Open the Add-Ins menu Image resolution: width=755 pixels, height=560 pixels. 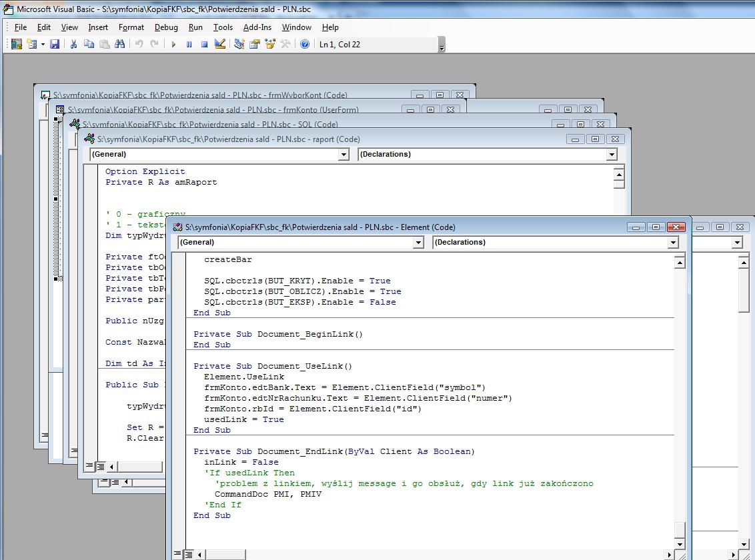click(x=257, y=27)
